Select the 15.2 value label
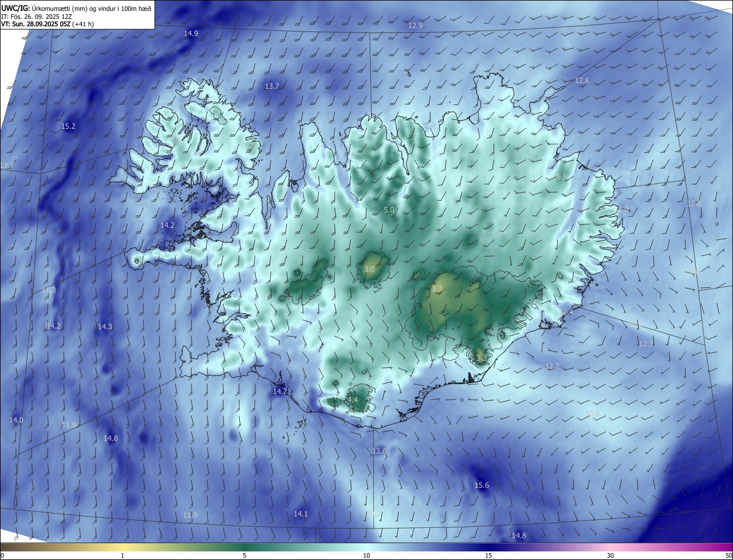The height and width of the screenshot is (560, 733). pos(68,126)
